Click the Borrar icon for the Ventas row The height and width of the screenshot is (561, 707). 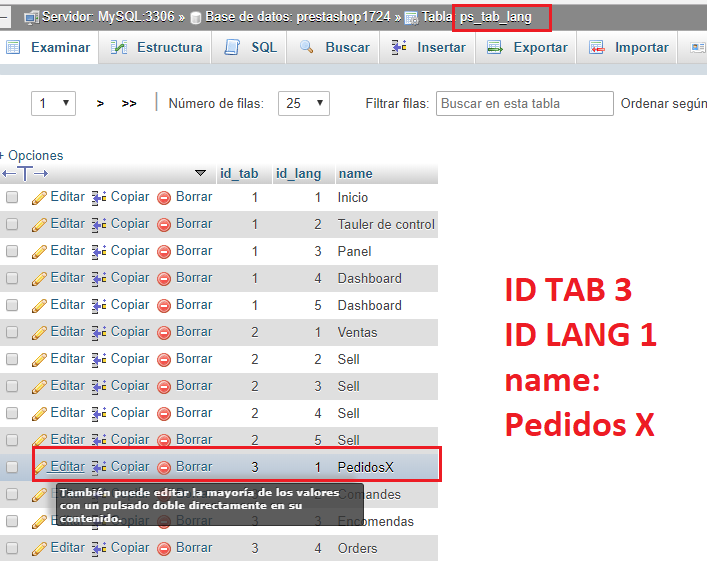[x=164, y=333]
